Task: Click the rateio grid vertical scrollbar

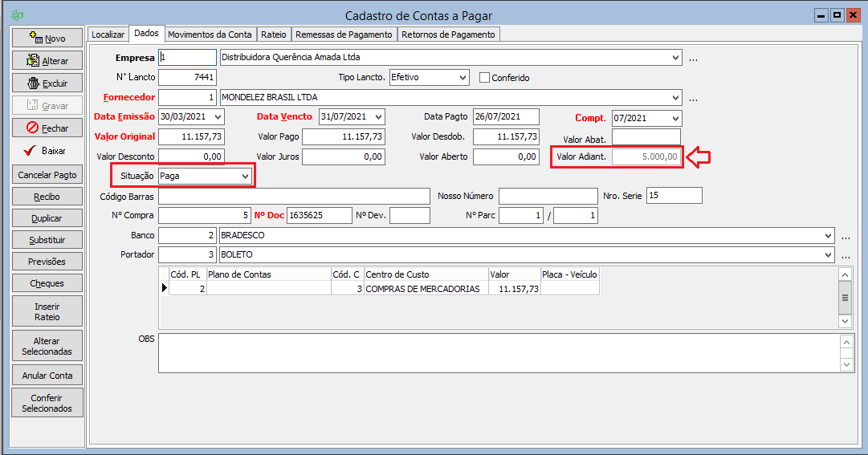Action: pos(845,298)
